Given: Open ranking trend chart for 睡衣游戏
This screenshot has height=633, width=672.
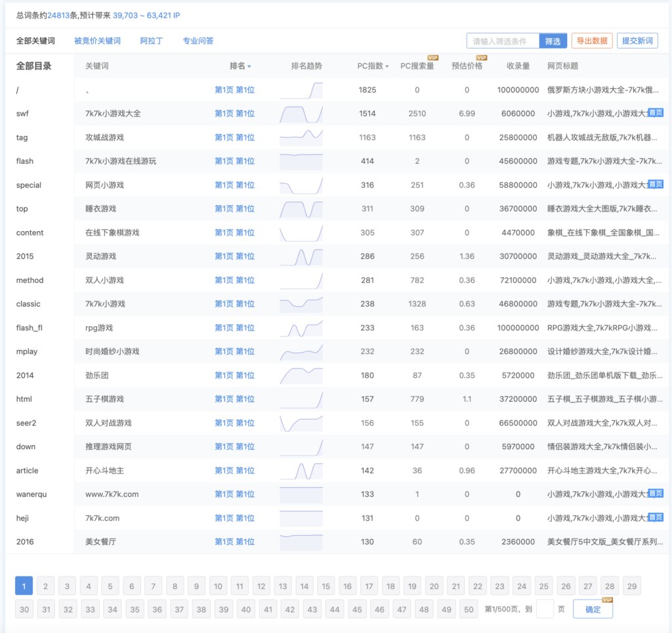Looking at the screenshot, I should tap(301, 209).
